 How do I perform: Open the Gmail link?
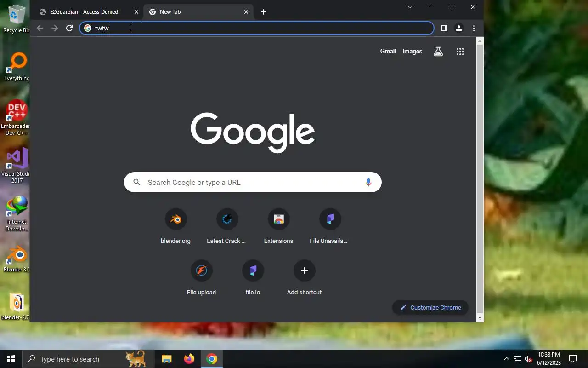(x=388, y=52)
